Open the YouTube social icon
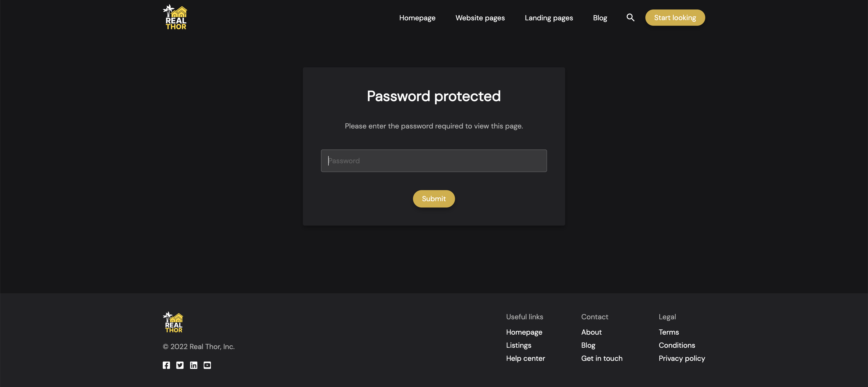The height and width of the screenshot is (387, 868). [x=207, y=365]
